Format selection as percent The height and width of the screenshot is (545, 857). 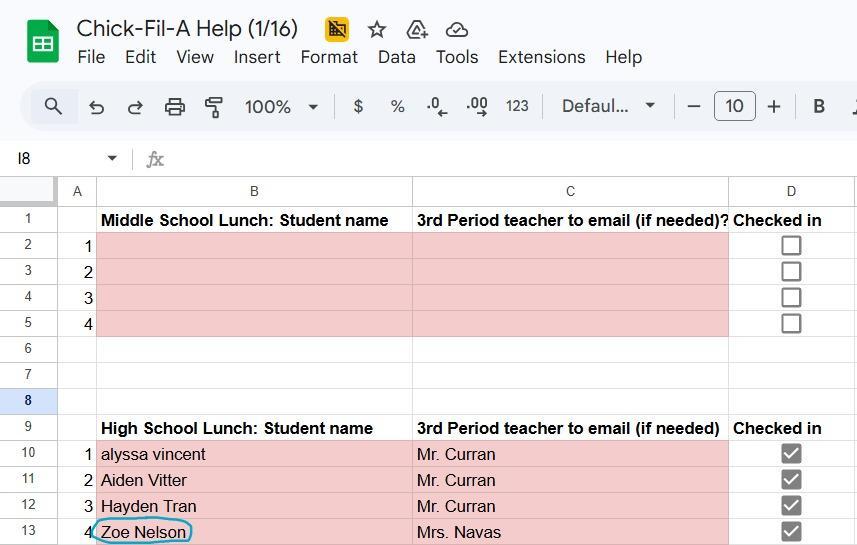click(398, 106)
